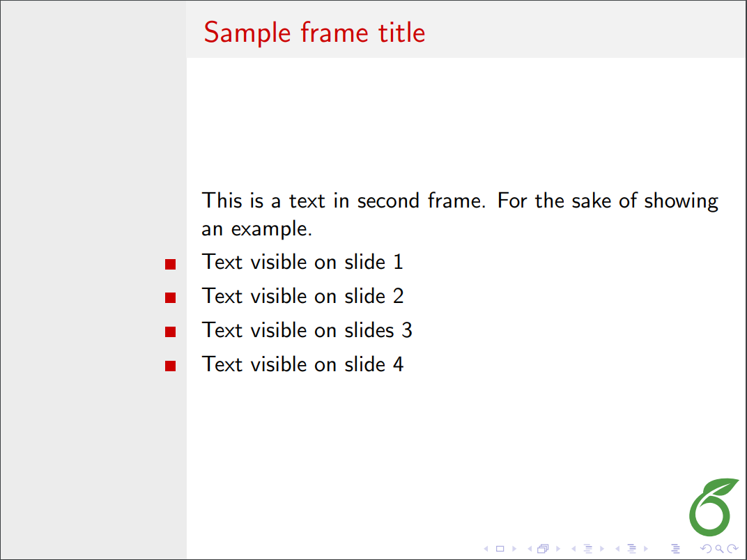Click the search magnifier icon
747x560 pixels.
pyautogui.click(x=718, y=549)
